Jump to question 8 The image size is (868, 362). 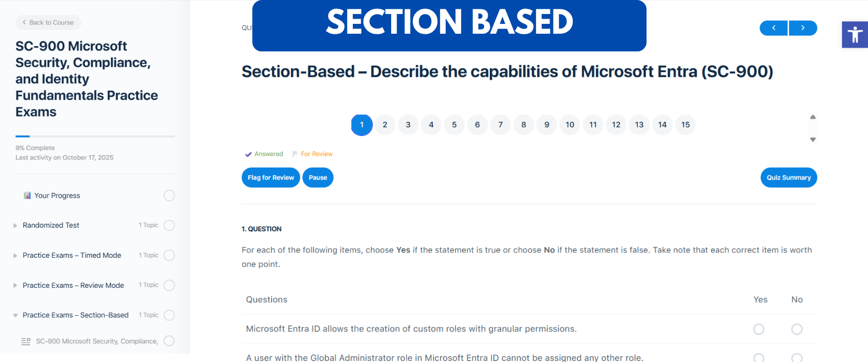tap(523, 125)
